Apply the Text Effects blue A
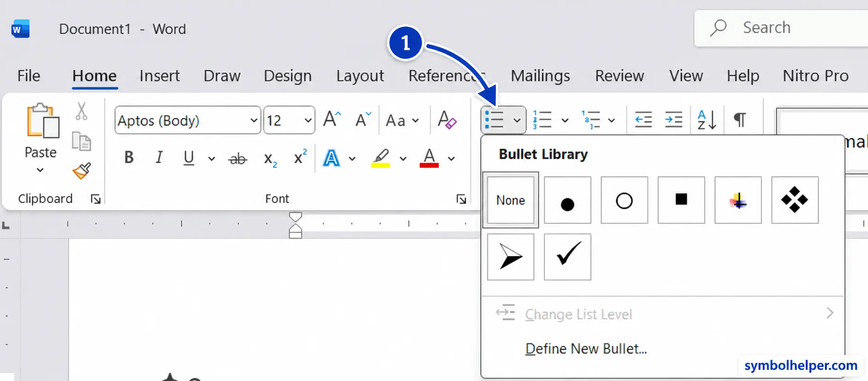Screen dimensions: 868x381 tap(331, 158)
